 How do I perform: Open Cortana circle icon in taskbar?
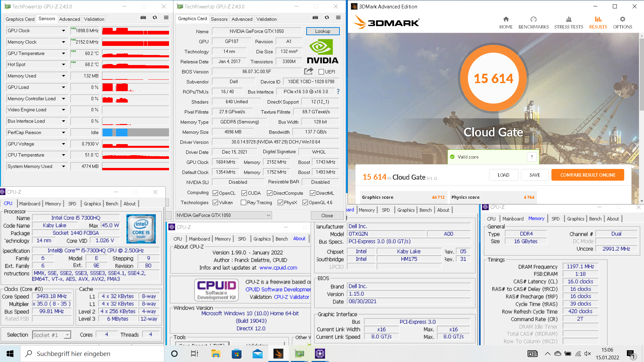coord(174,354)
